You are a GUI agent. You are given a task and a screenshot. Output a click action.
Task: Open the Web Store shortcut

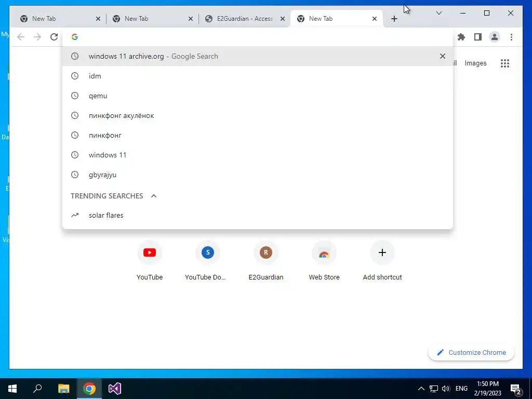324,260
